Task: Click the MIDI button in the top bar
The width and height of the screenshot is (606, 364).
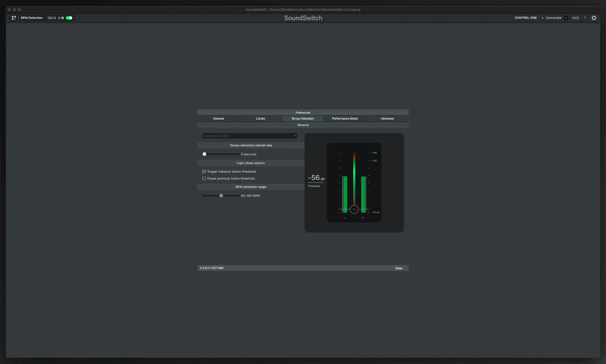Action: coord(576,18)
